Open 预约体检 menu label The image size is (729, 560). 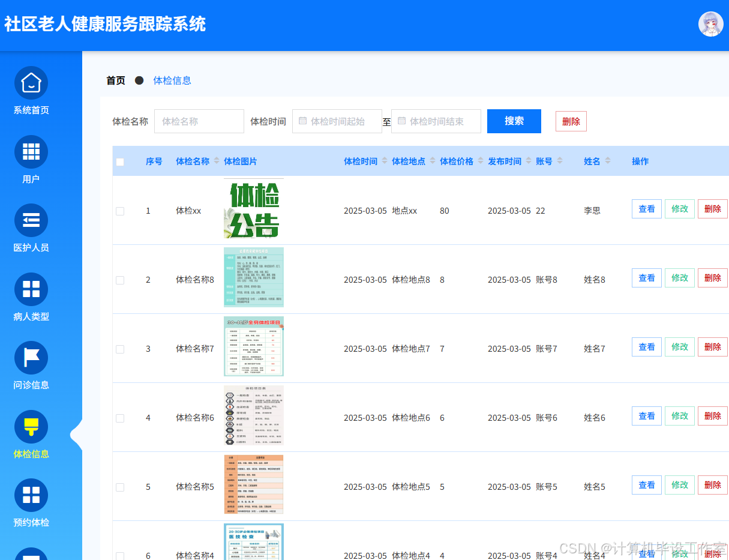[x=31, y=523]
